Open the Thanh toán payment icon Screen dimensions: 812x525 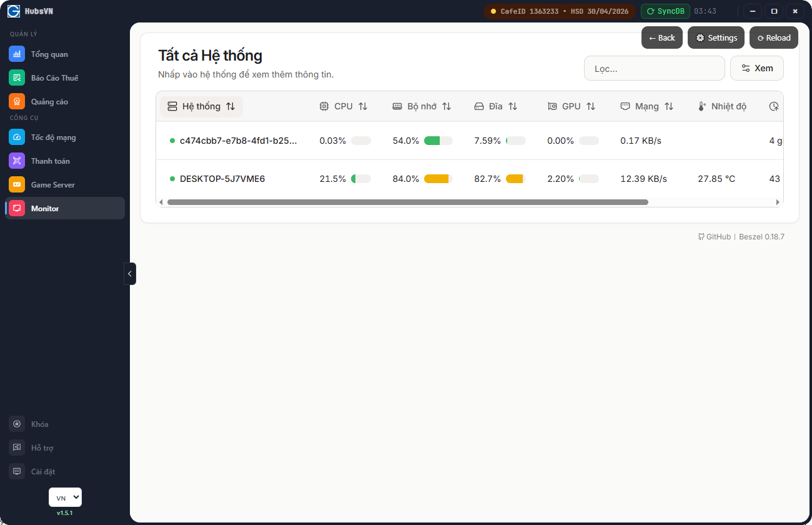(x=17, y=161)
